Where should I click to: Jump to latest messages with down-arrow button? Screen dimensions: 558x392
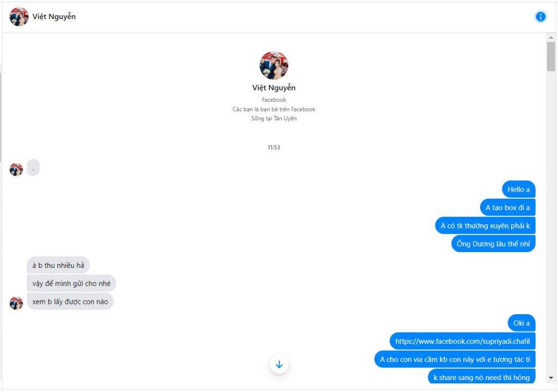click(279, 364)
